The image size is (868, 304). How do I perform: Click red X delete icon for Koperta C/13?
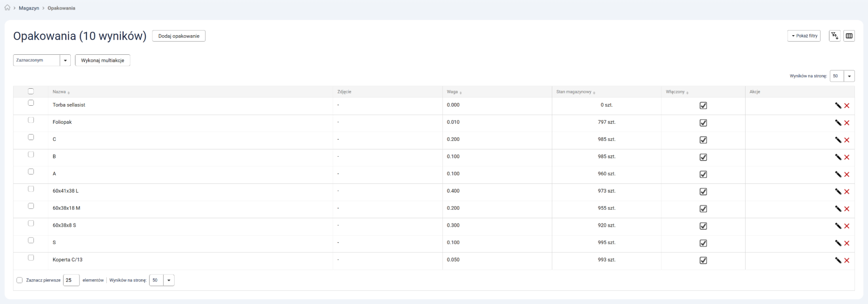tap(847, 261)
